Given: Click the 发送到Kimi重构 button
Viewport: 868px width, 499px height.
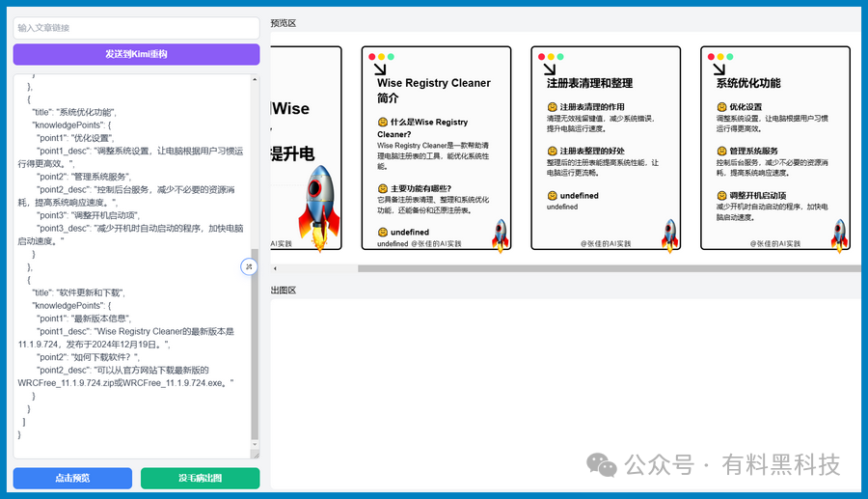Looking at the screenshot, I should [136, 54].
